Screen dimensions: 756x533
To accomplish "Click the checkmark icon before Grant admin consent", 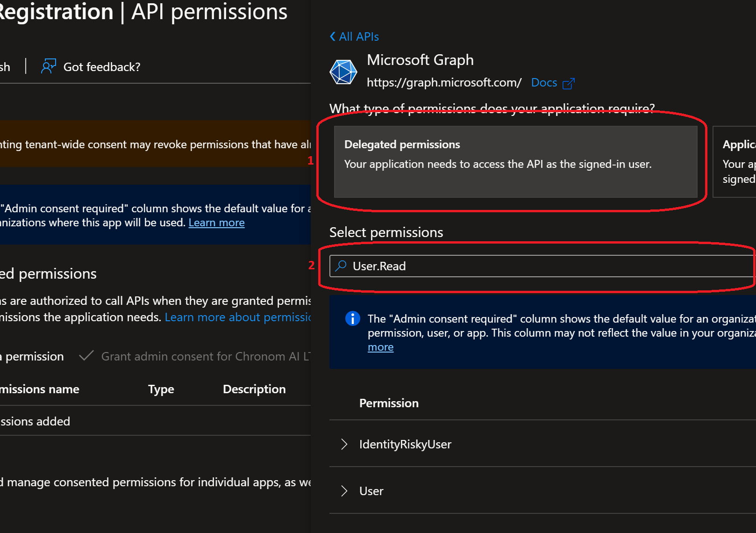I will point(86,356).
